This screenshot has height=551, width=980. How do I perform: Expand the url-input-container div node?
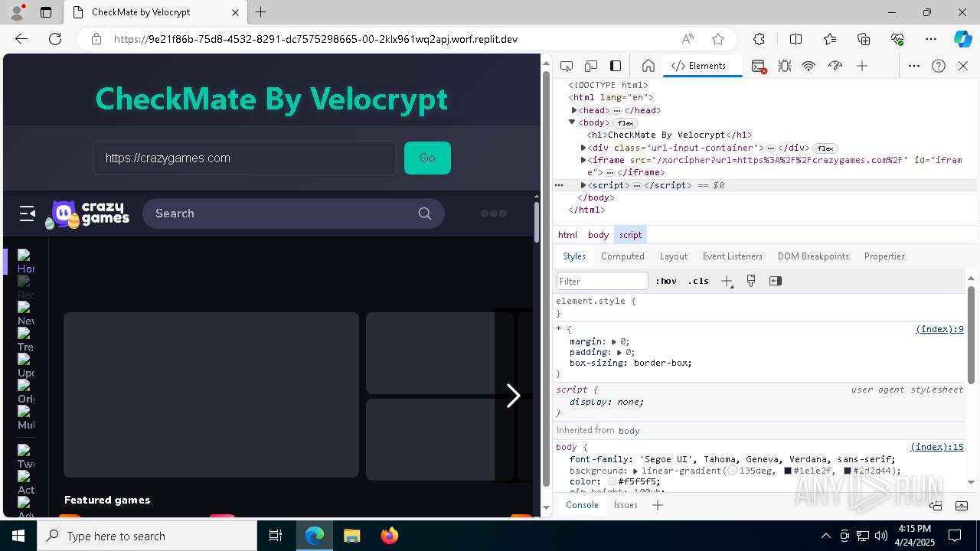583,148
